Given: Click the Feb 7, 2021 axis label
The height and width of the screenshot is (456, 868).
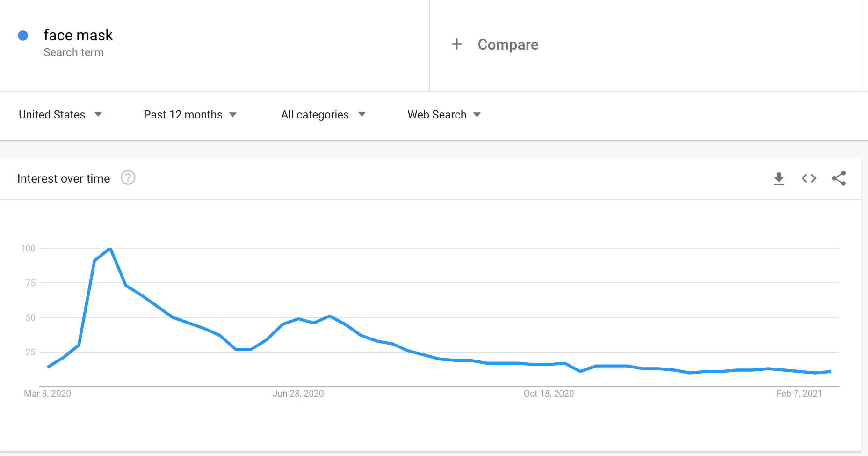Looking at the screenshot, I should [799, 393].
